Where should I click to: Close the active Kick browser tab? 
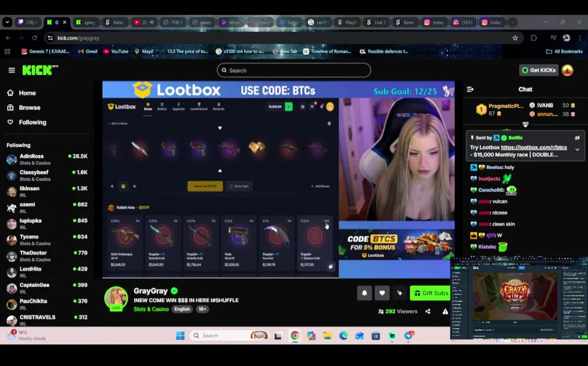[65, 22]
